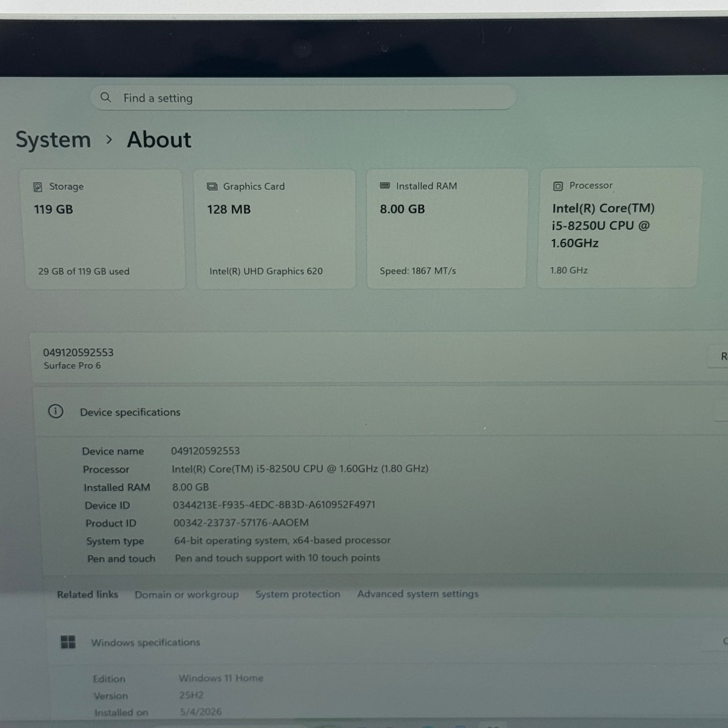Click the 'Related links' label

click(x=88, y=594)
